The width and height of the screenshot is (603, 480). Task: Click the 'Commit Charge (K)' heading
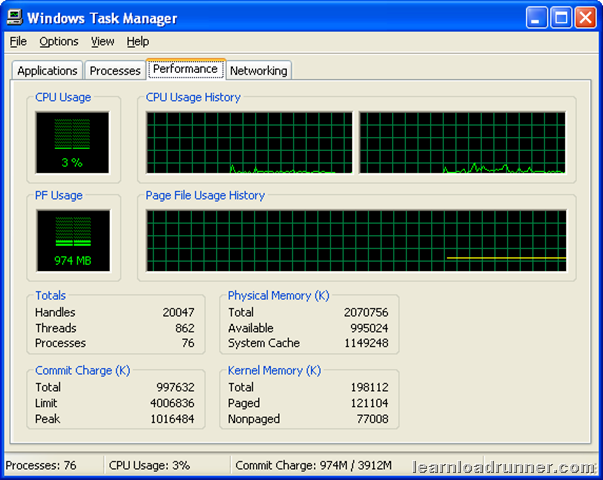[83, 370]
